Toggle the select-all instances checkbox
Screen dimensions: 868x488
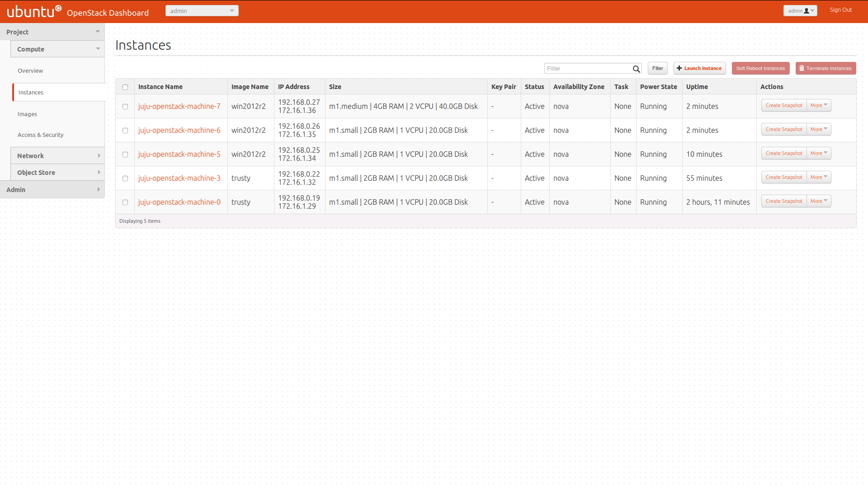(x=125, y=87)
